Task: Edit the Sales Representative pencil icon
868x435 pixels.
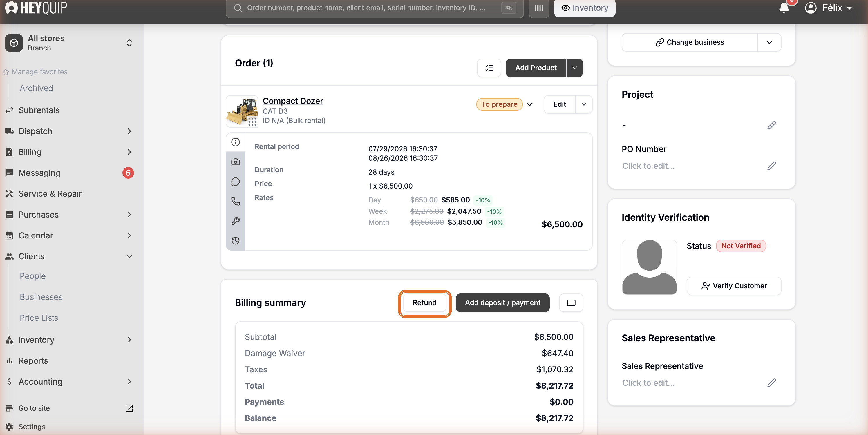Action: tap(772, 383)
